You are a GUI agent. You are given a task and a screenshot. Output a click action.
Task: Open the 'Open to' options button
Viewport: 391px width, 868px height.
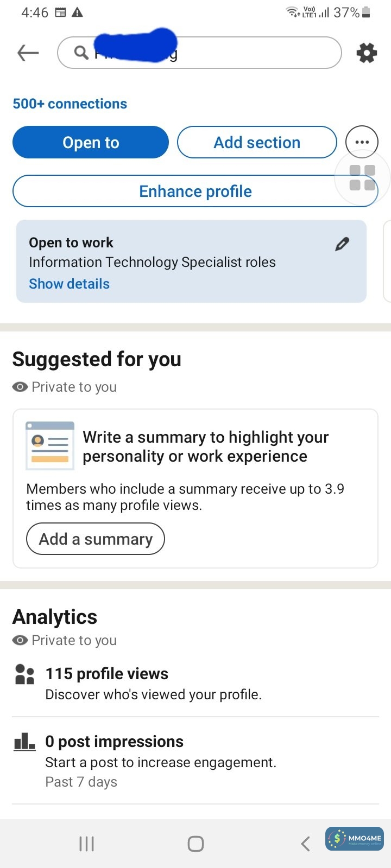[91, 142]
